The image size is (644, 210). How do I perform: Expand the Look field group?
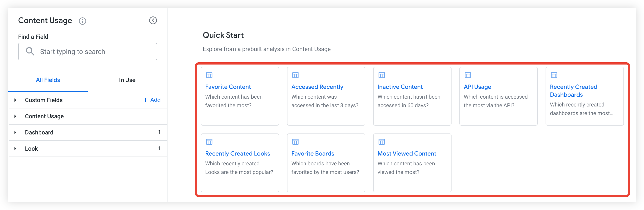coord(15,149)
